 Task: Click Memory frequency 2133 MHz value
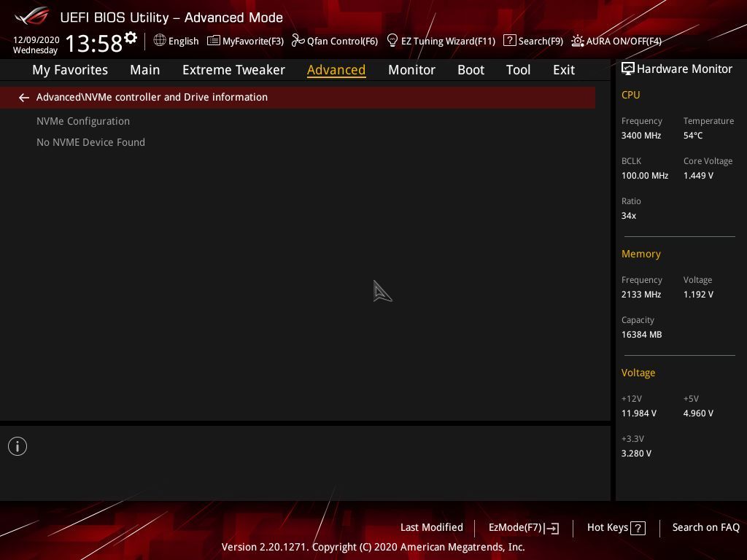tap(641, 295)
